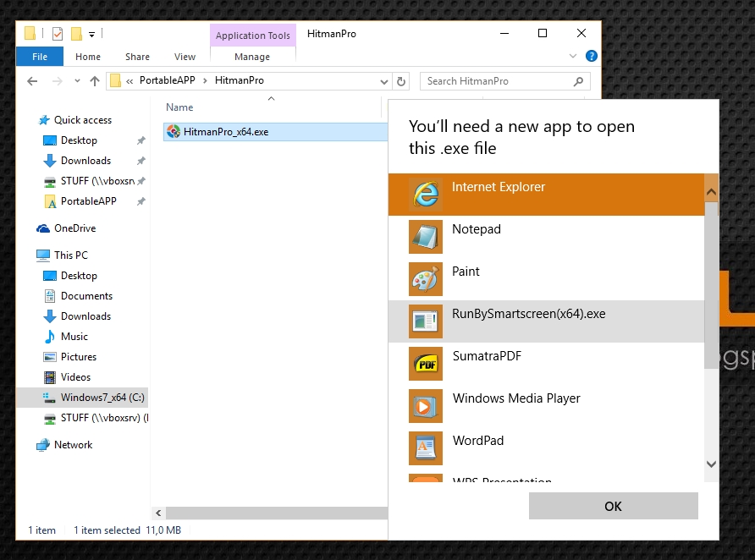The height and width of the screenshot is (560, 755).
Task: Go back with the left arrow
Action: tap(32, 81)
